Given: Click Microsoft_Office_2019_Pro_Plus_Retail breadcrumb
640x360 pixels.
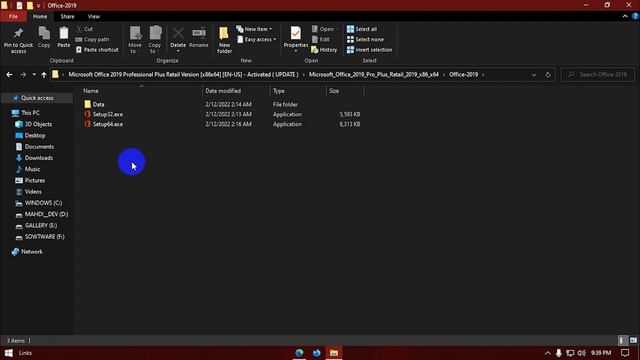Looking at the screenshot, I should pyautogui.click(x=373, y=75).
